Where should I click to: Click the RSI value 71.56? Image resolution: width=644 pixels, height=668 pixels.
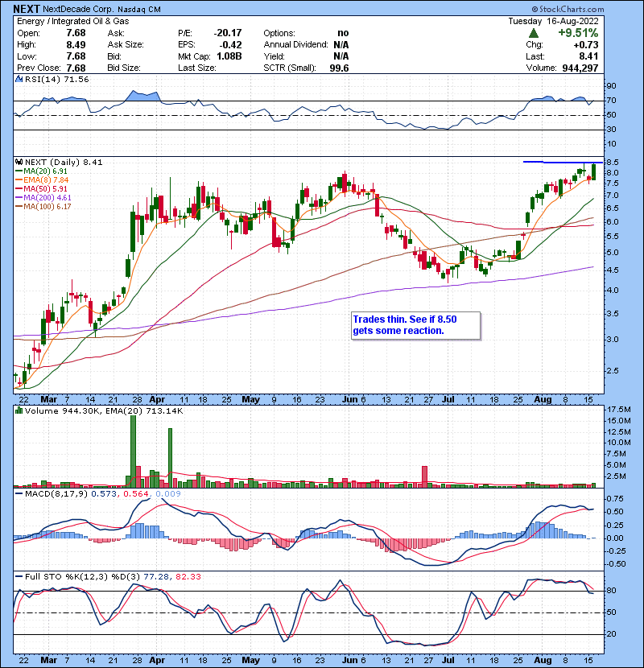point(75,79)
